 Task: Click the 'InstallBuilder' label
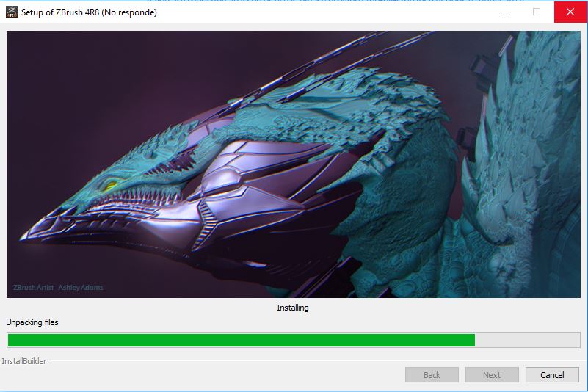tap(24, 361)
